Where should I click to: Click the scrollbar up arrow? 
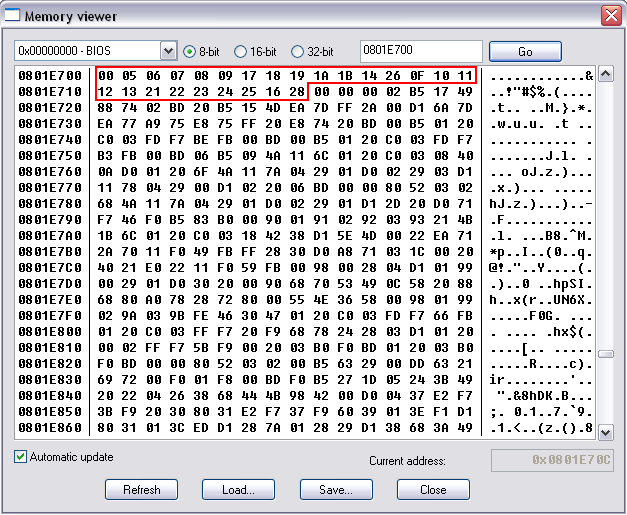point(604,75)
